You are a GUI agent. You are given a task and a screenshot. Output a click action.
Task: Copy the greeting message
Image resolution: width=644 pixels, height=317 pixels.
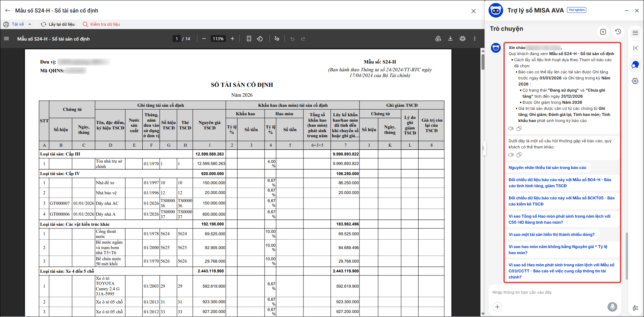(519, 128)
